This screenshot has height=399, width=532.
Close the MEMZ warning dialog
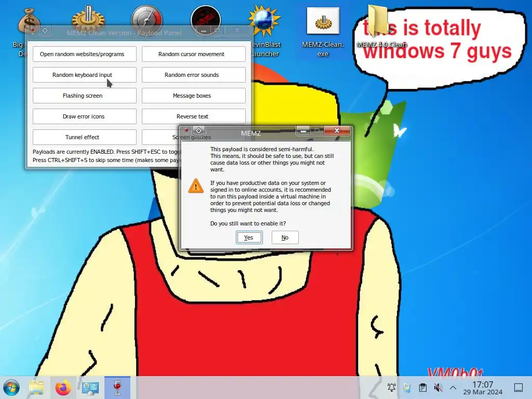point(337,130)
